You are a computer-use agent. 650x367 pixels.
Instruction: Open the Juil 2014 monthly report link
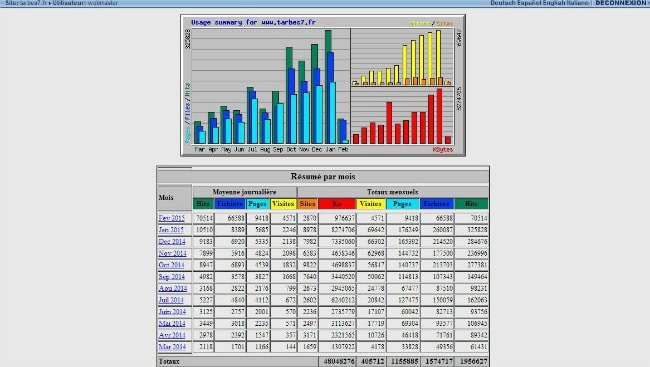tap(171, 300)
